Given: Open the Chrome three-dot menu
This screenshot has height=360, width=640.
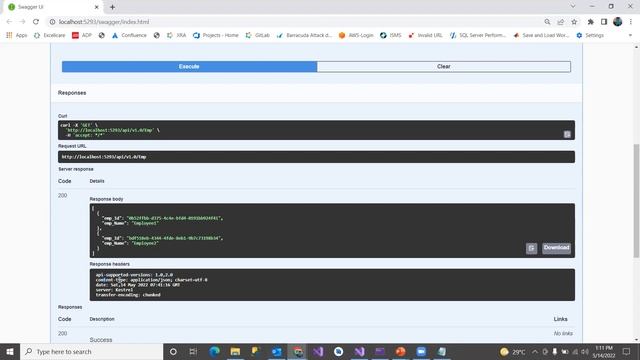Looking at the screenshot, I should click(x=631, y=22).
